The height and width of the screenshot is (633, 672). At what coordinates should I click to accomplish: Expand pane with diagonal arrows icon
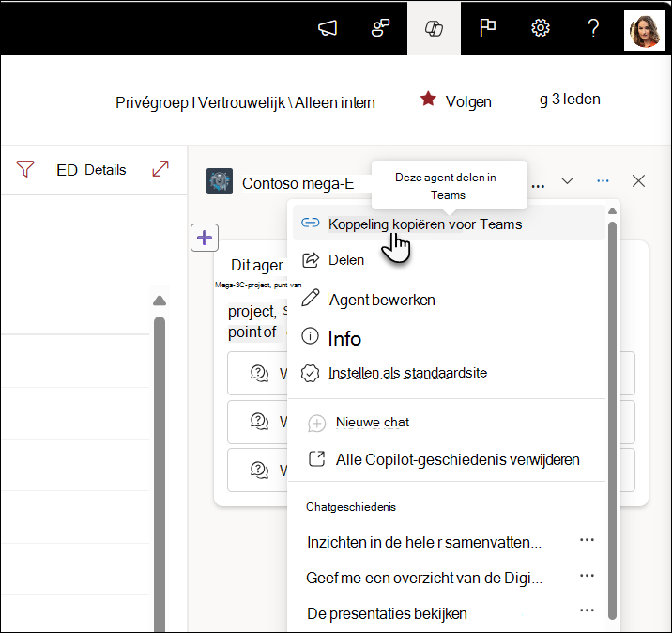click(x=160, y=168)
